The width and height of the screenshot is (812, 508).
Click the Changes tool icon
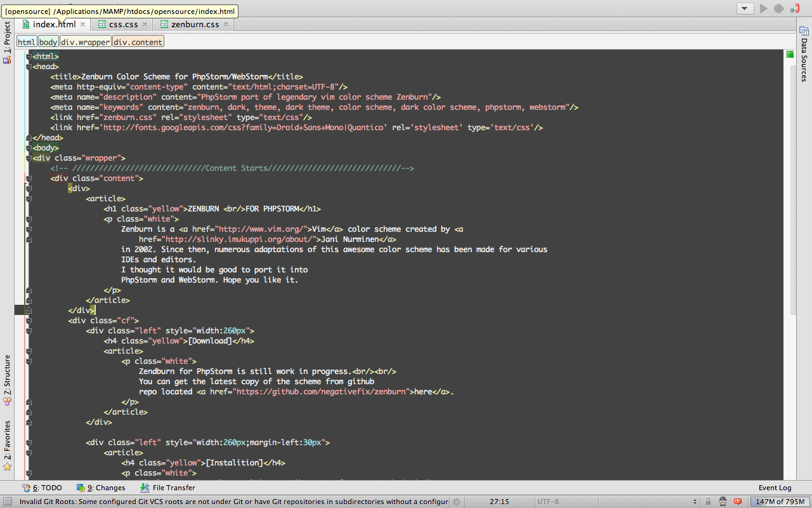[x=81, y=488]
